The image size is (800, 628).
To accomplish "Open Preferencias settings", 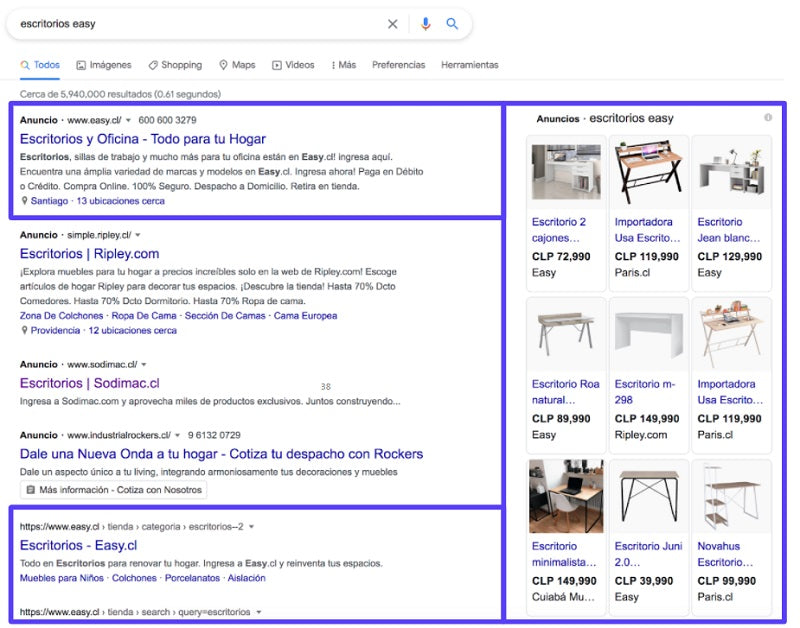I will 398,65.
